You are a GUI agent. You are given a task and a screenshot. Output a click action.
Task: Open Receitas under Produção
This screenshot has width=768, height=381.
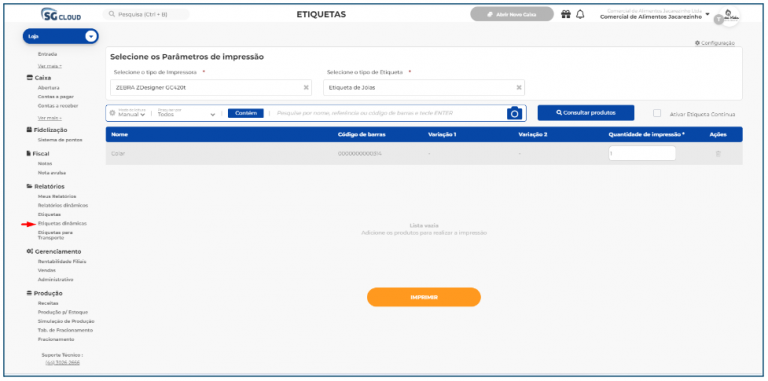point(48,303)
